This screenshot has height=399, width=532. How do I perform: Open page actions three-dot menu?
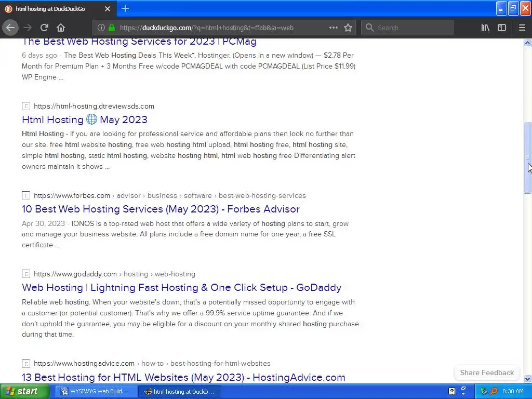334,28
